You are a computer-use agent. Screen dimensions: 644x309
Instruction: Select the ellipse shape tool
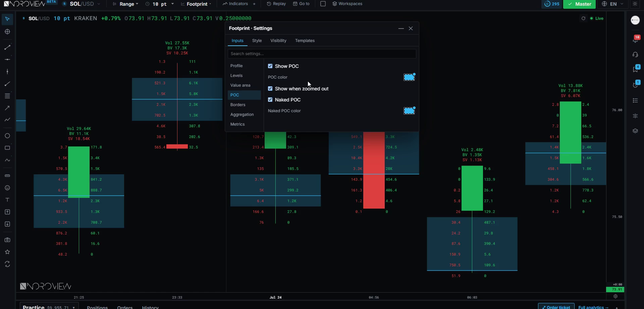[7, 136]
